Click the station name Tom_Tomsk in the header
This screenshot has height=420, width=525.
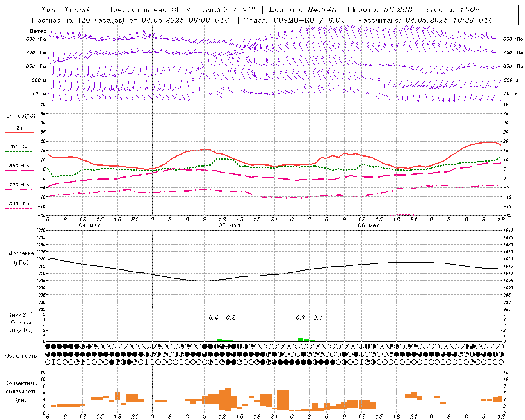(x=66, y=10)
